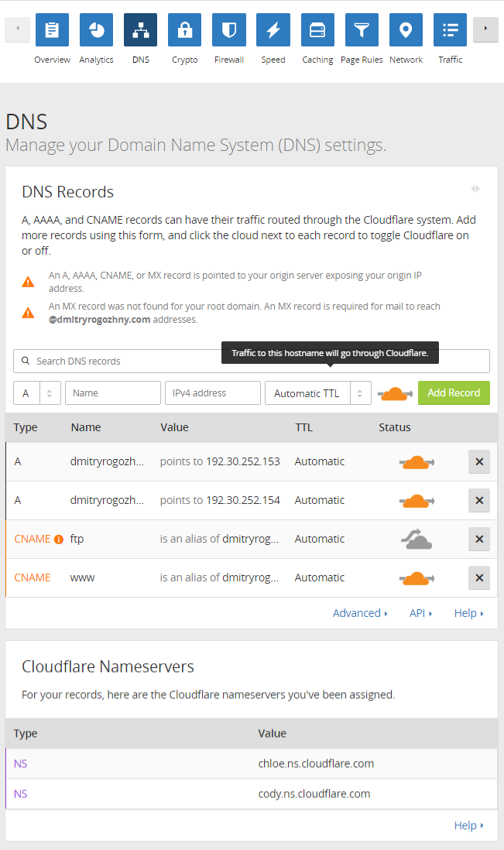Click the Name input field

(113, 393)
